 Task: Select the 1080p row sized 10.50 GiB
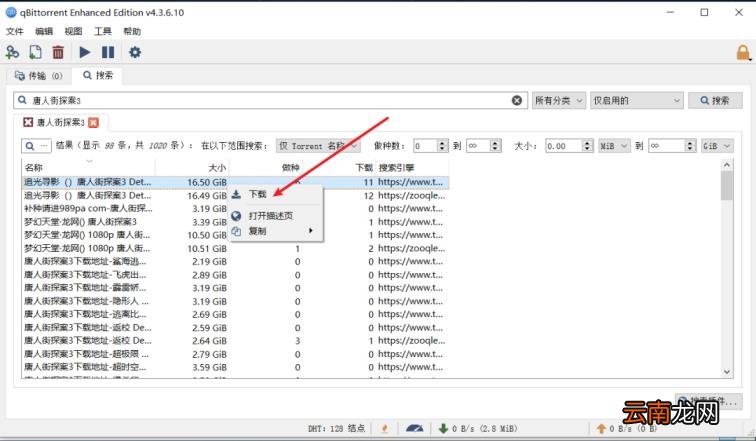[235, 235]
